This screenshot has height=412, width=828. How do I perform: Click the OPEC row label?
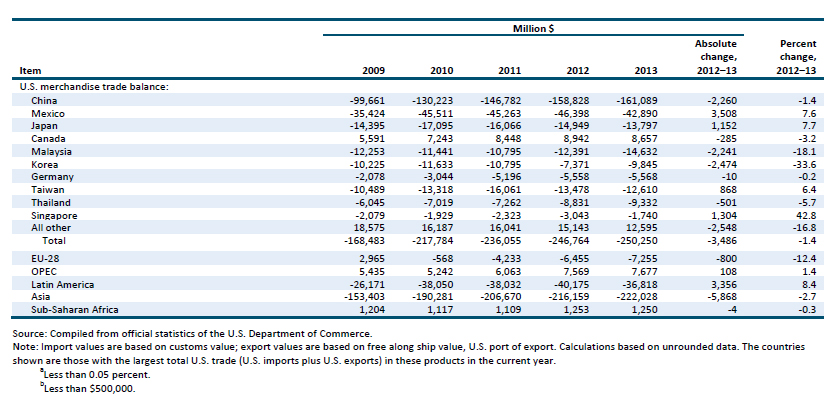point(44,271)
